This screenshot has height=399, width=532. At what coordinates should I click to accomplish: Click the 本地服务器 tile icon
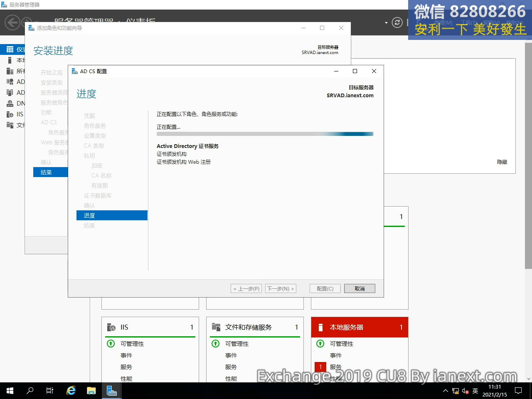pyautogui.click(x=320, y=328)
